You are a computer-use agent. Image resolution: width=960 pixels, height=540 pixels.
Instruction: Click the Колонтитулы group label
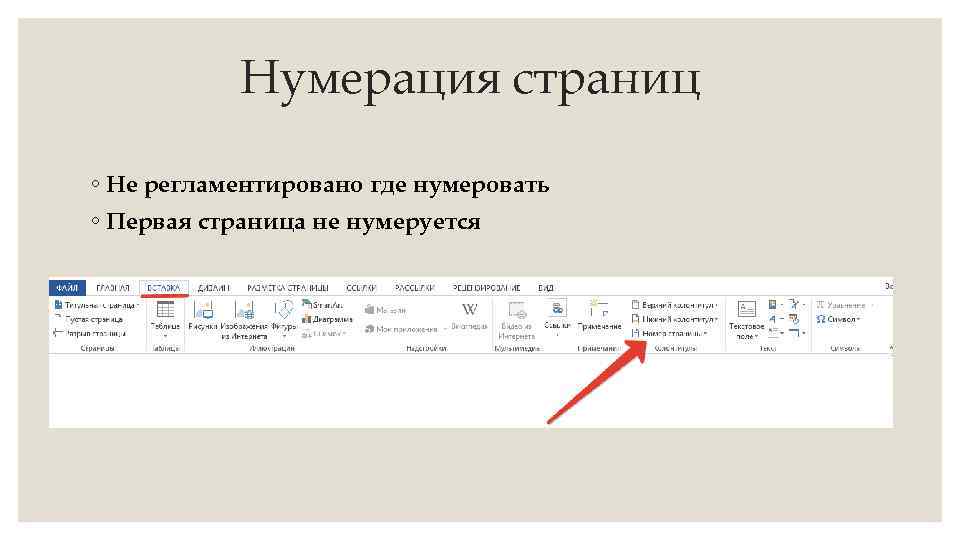(675, 348)
